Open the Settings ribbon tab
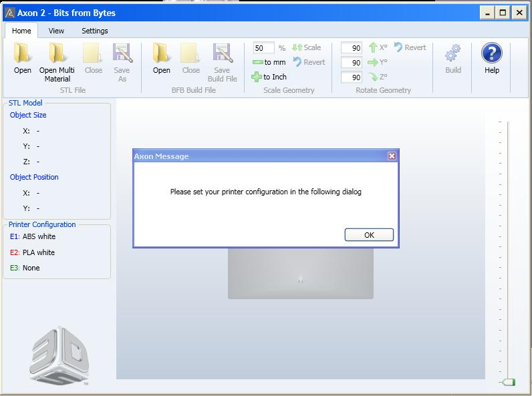The image size is (532, 396). click(95, 31)
